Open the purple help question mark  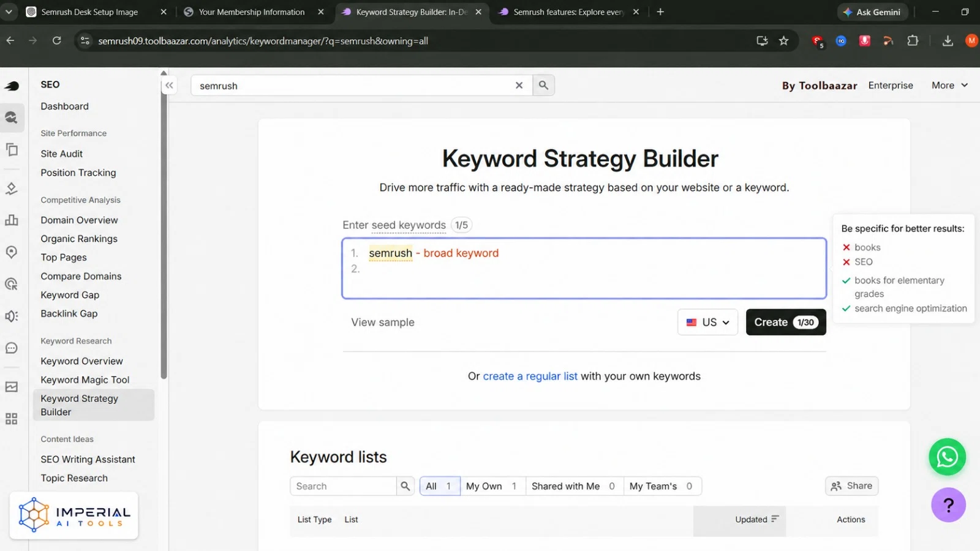948,505
